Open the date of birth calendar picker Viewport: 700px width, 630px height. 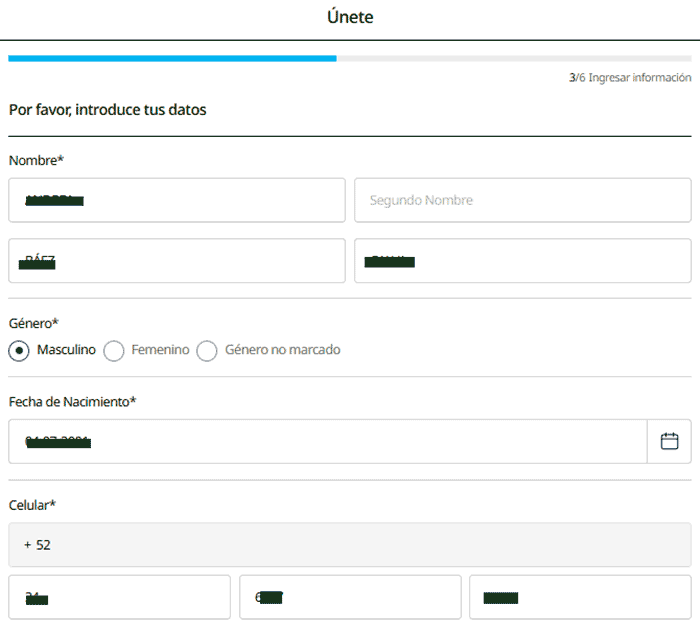click(x=669, y=441)
